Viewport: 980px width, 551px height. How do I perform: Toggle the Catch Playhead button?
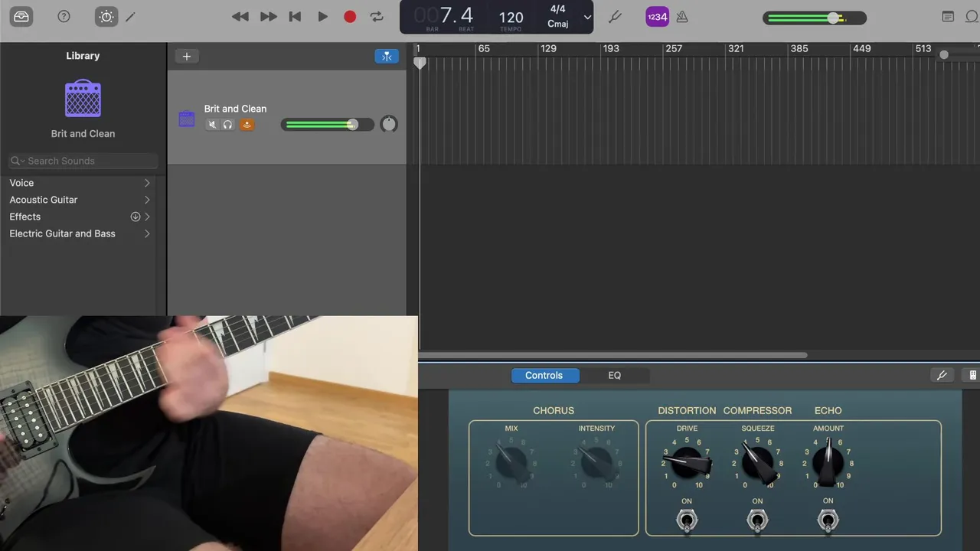coord(387,56)
